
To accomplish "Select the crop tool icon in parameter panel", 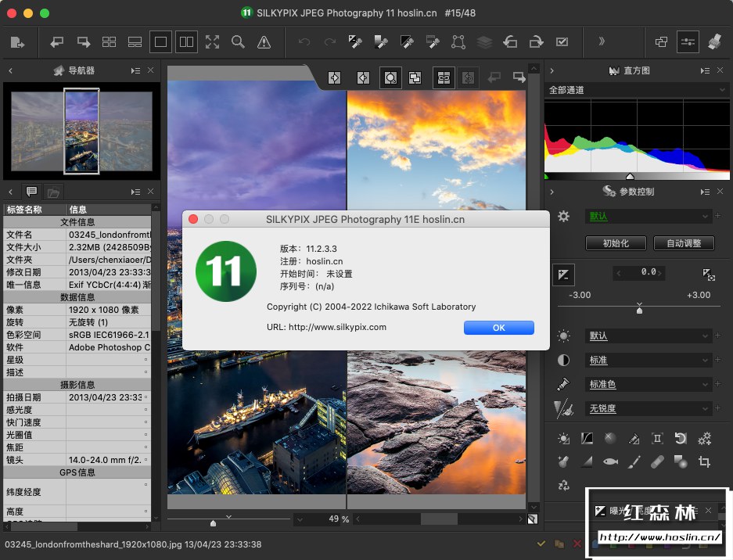I will pyautogui.click(x=704, y=462).
